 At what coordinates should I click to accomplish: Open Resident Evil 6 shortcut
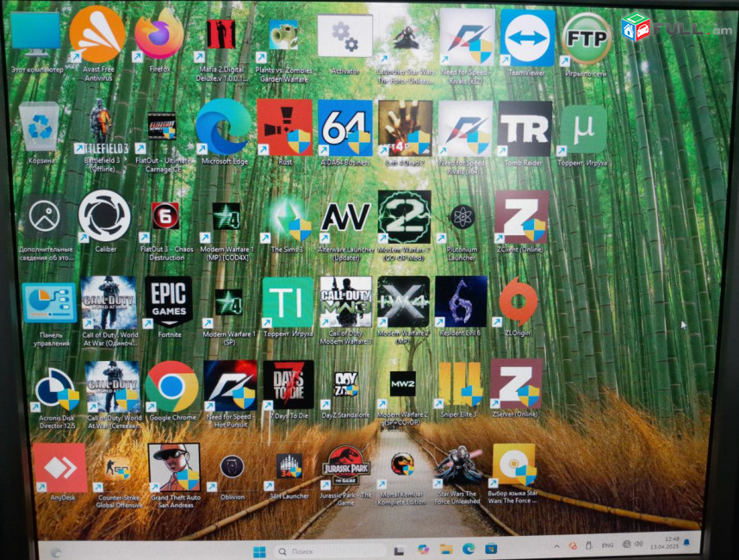coord(461,302)
